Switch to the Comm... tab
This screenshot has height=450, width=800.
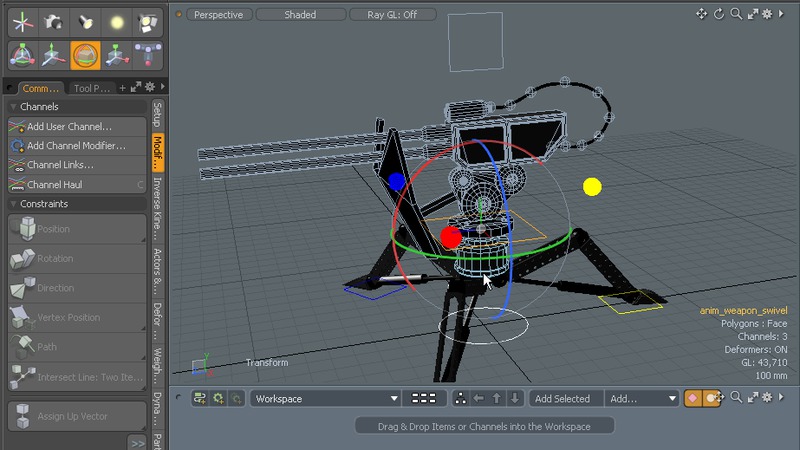click(x=41, y=88)
